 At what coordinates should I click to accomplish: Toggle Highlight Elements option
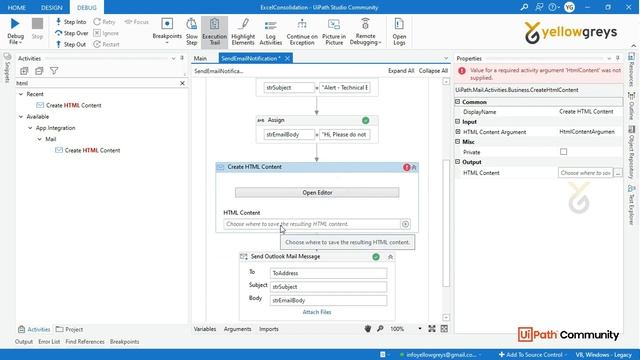[x=243, y=31]
